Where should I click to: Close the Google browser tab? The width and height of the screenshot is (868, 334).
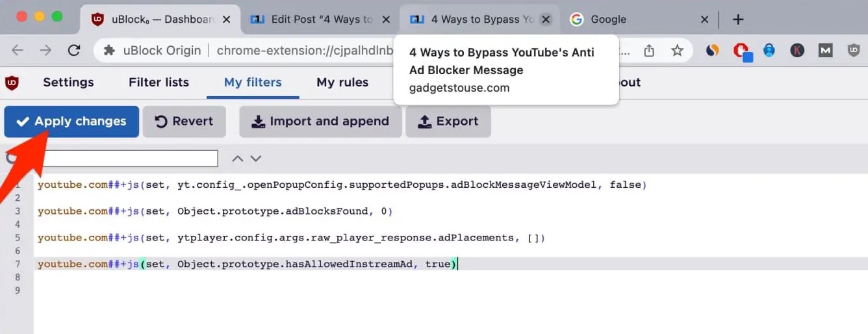704,19
